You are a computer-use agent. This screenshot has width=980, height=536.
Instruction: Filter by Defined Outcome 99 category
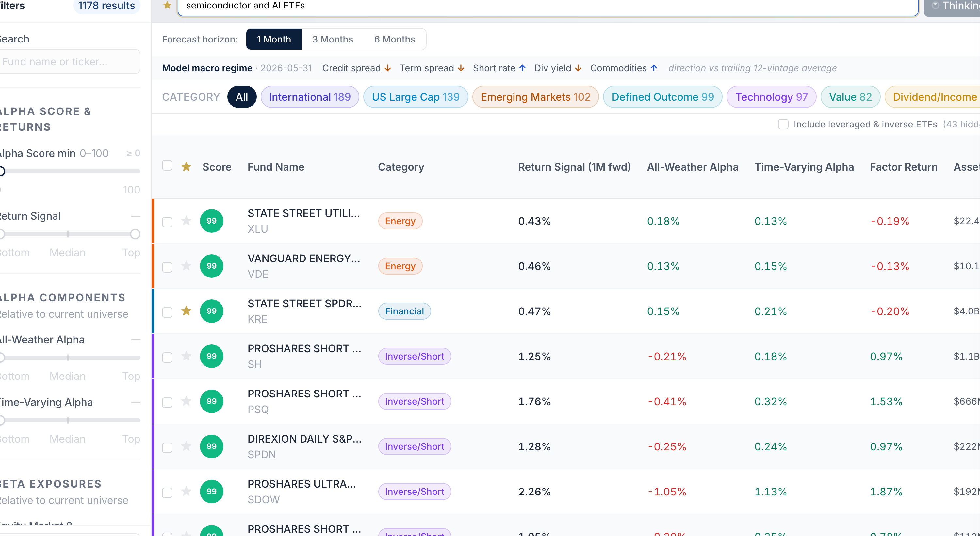pyautogui.click(x=662, y=97)
